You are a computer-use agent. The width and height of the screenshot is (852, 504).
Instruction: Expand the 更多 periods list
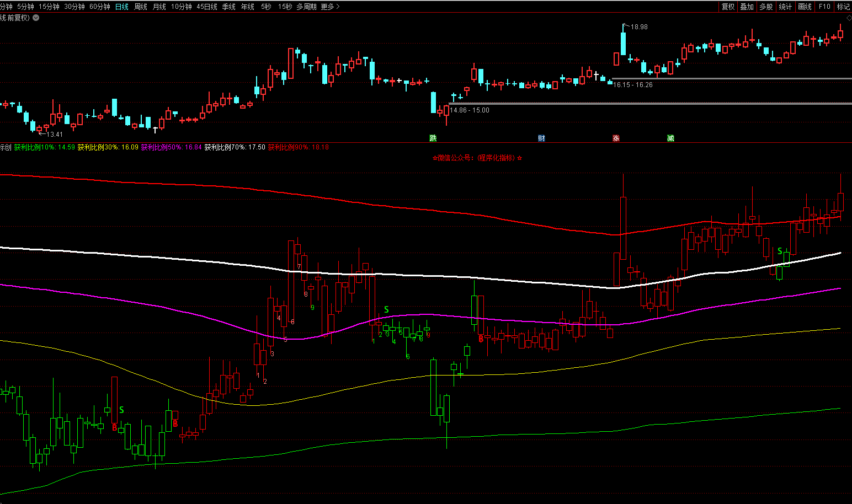point(330,7)
